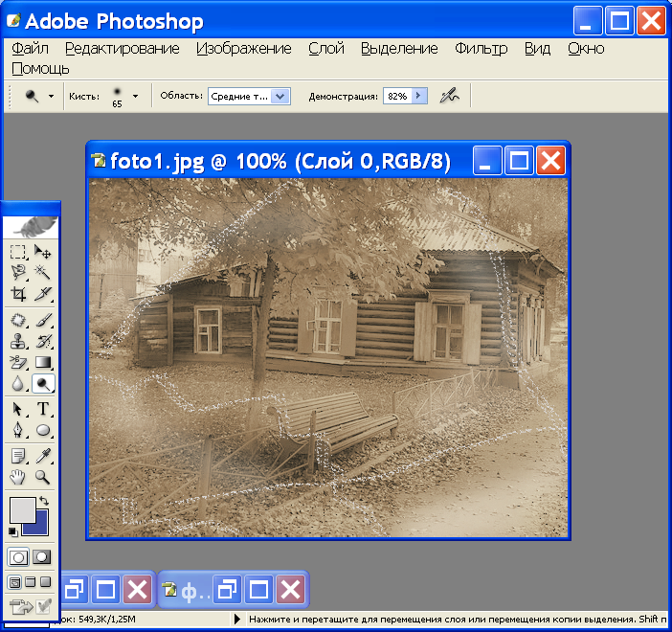Select the Polygonal Lasso tool

17,272
